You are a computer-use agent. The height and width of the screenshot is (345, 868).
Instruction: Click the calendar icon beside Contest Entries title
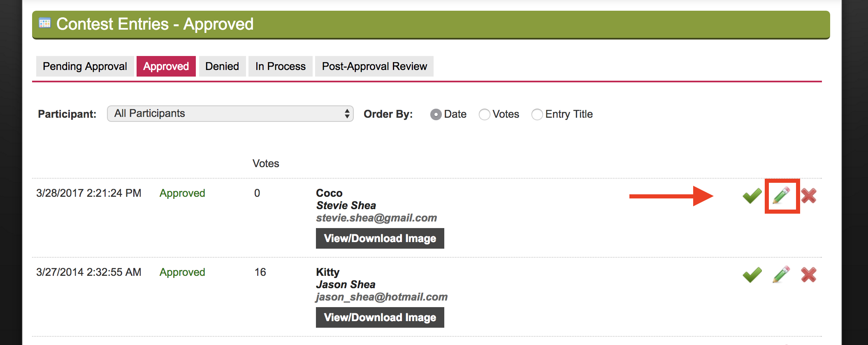pos(45,23)
